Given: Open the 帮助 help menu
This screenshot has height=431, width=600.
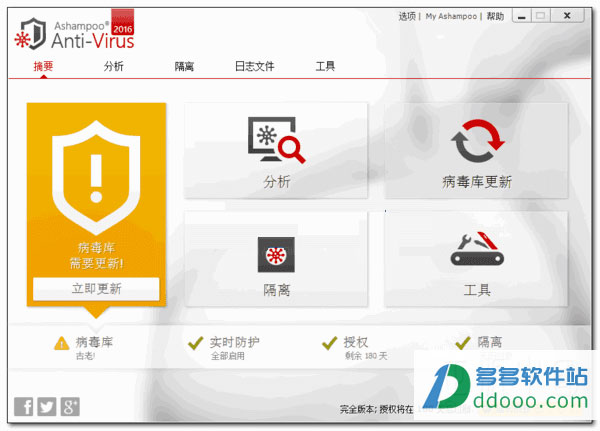Looking at the screenshot, I should [495, 16].
